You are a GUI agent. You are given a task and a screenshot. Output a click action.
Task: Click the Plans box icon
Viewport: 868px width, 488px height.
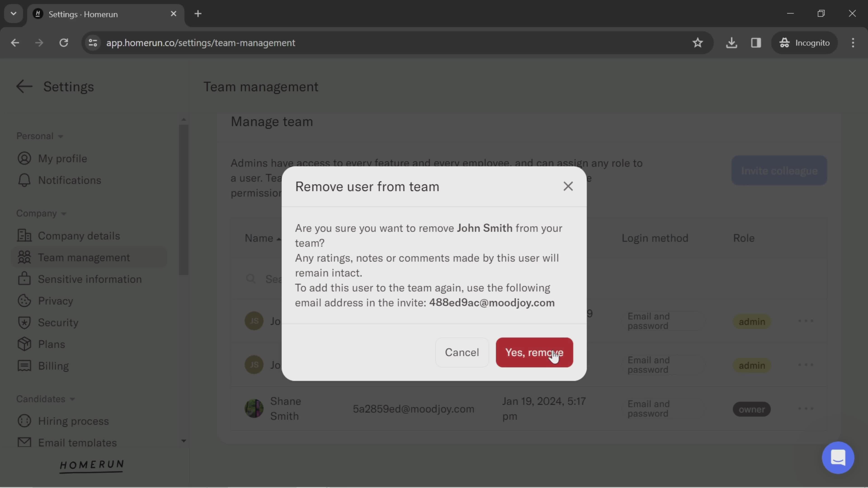point(24,344)
